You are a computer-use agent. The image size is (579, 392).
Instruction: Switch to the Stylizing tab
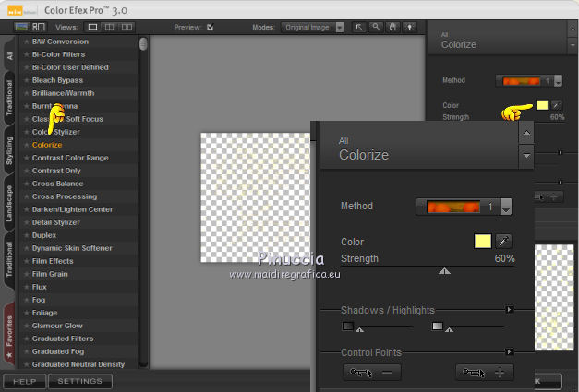point(9,150)
